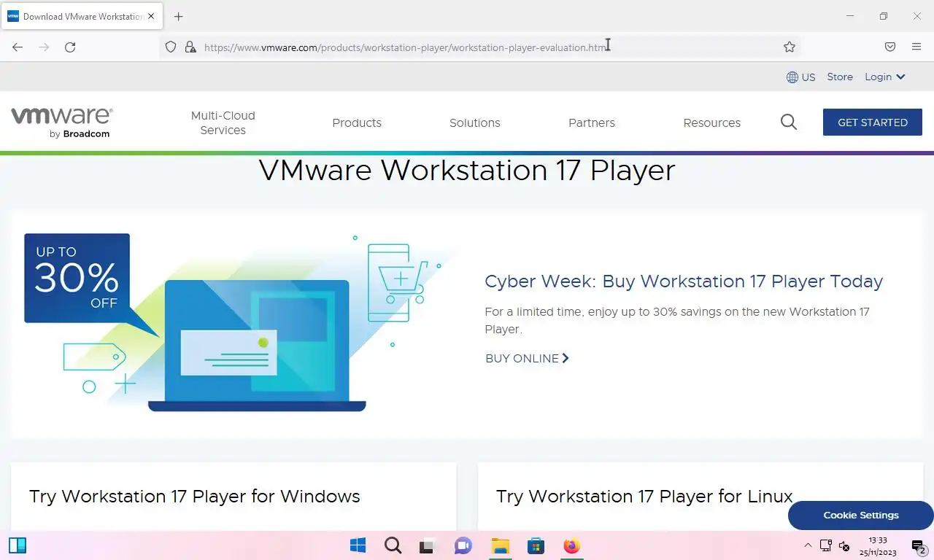934x560 pixels.
Task: Reload the current page
Action: 70,47
